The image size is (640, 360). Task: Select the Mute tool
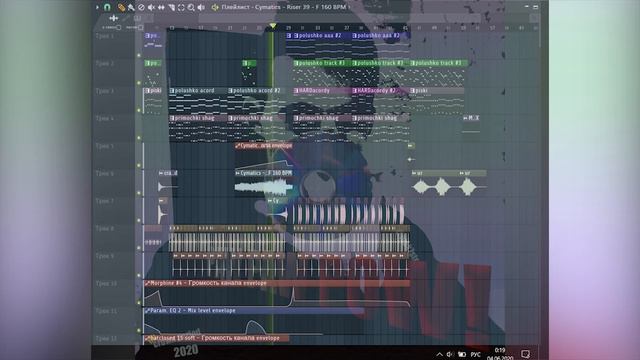[151, 7]
